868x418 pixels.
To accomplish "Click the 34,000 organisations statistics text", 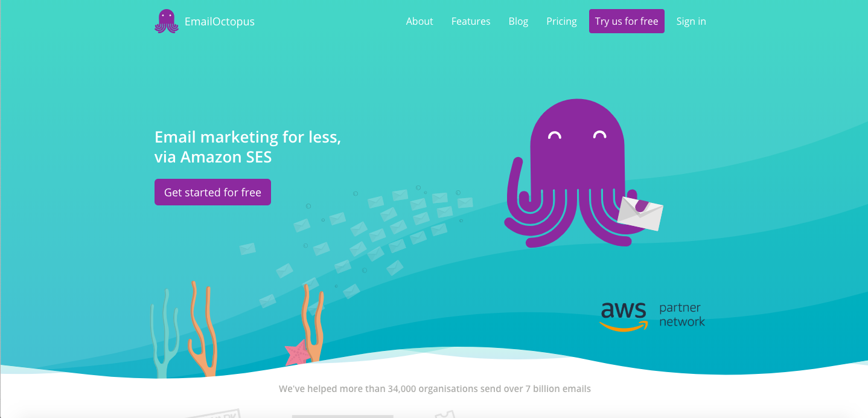I will [435, 389].
